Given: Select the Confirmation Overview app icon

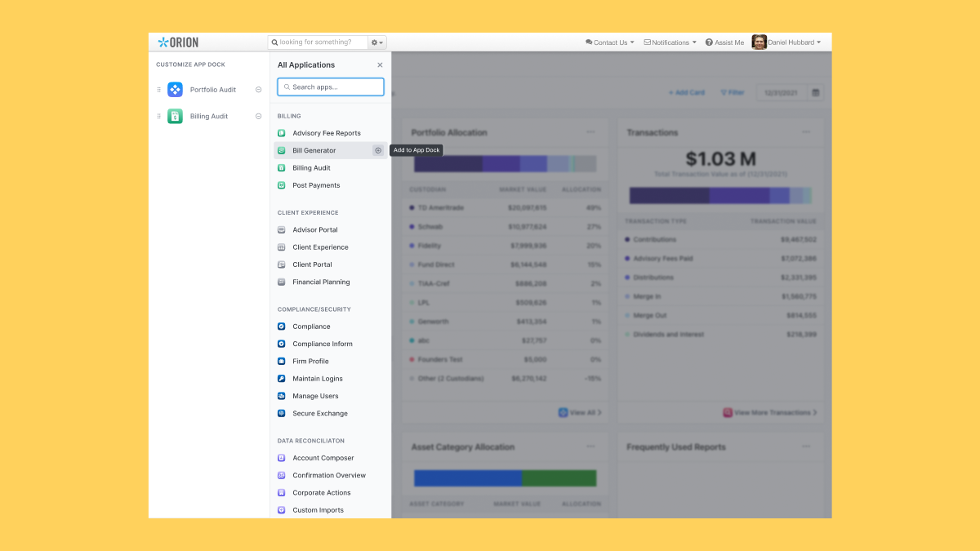Looking at the screenshot, I should (x=282, y=475).
